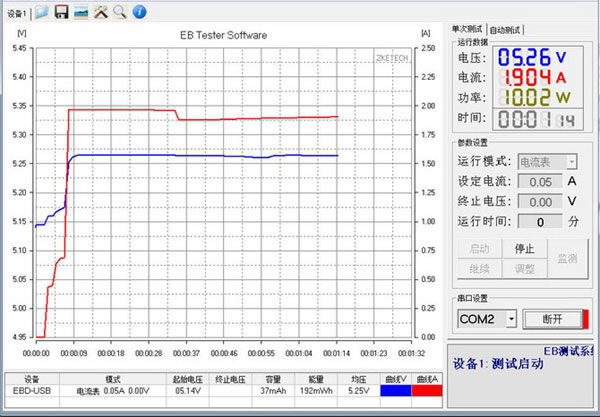Export chart via the picture icon
This screenshot has width=600, height=417.
[81, 13]
